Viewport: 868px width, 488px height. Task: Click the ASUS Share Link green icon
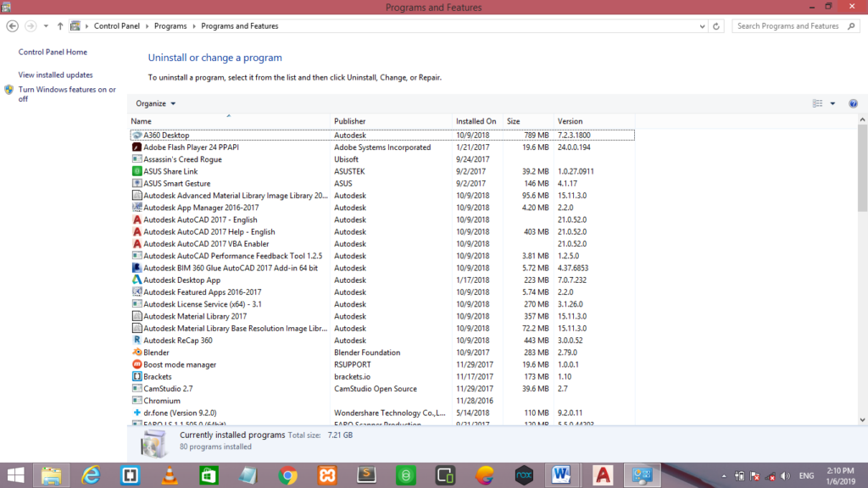[136, 171]
